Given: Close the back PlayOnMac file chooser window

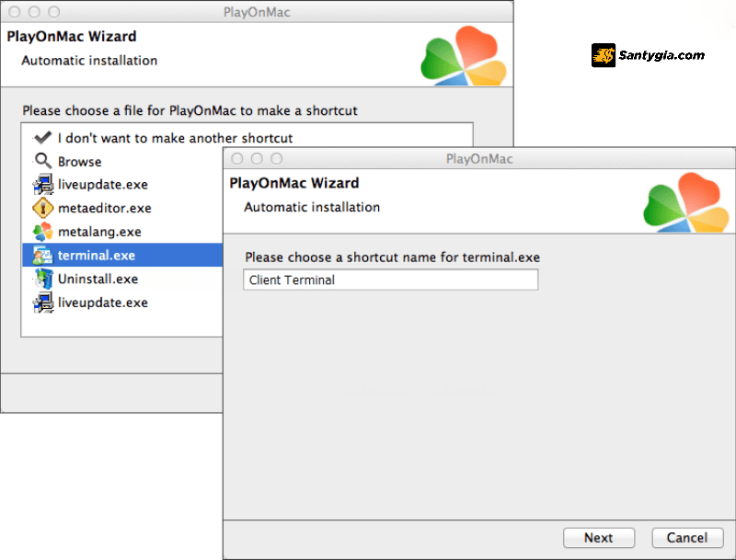Looking at the screenshot, I should coord(15,12).
